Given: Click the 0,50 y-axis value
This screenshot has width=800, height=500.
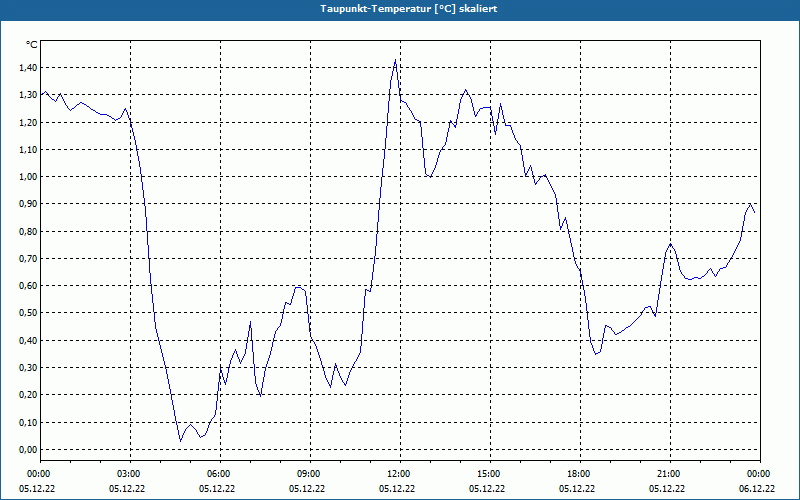Looking at the screenshot, I should point(27,313).
